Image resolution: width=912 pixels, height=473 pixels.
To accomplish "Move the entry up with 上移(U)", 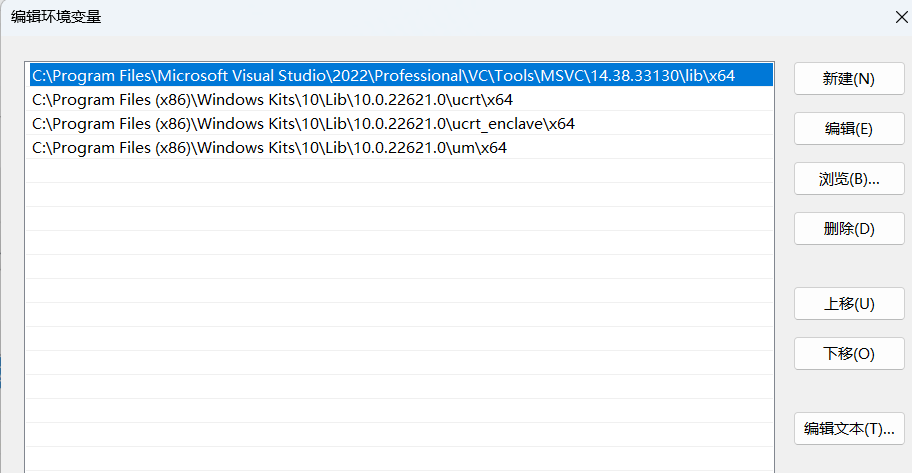I will tap(849, 304).
